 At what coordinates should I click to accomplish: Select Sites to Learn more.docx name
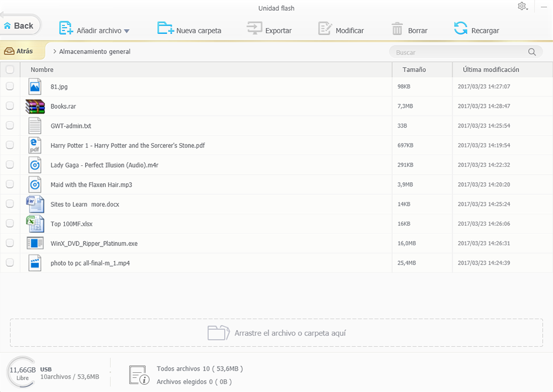(85, 204)
